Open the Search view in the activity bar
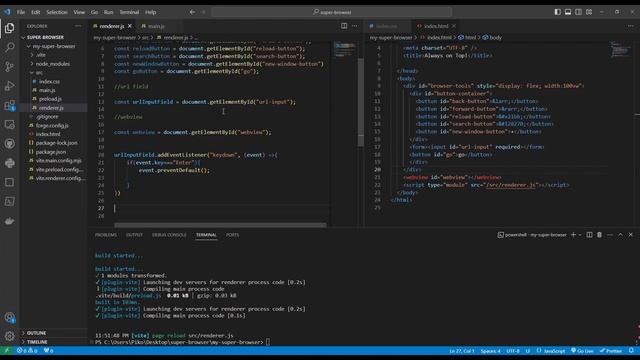This screenshot has height=360, width=640. pyautogui.click(x=9, y=47)
